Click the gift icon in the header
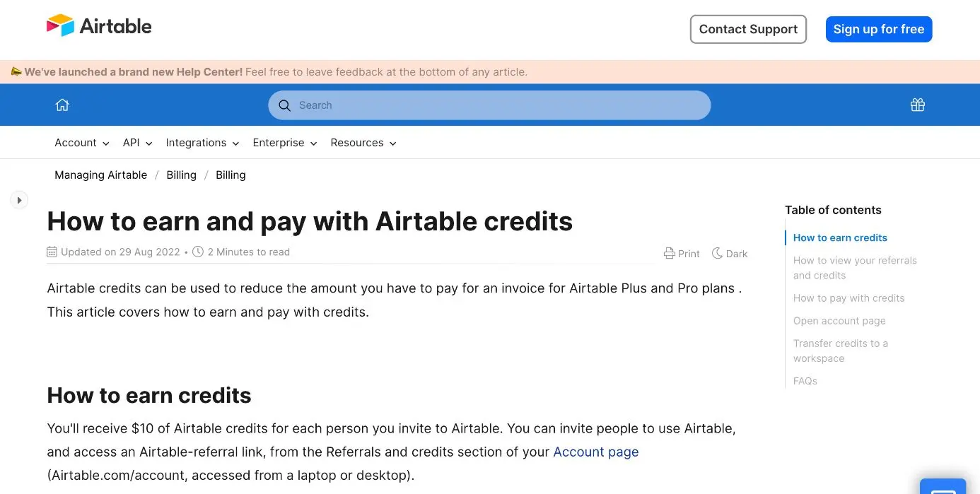 pyautogui.click(x=917, y=104)
